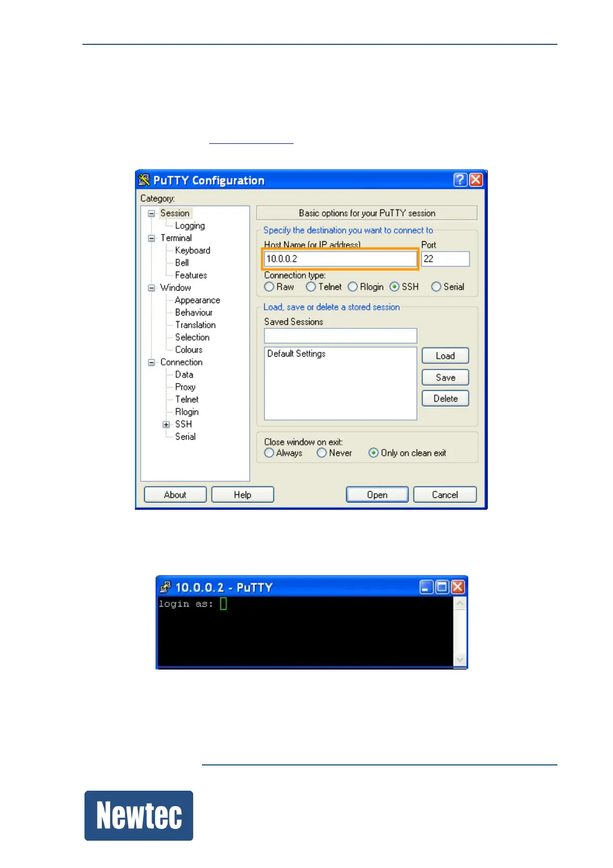Click the Save session button
Viewport: 613px width, 868px height.
[x=445, y=377]
